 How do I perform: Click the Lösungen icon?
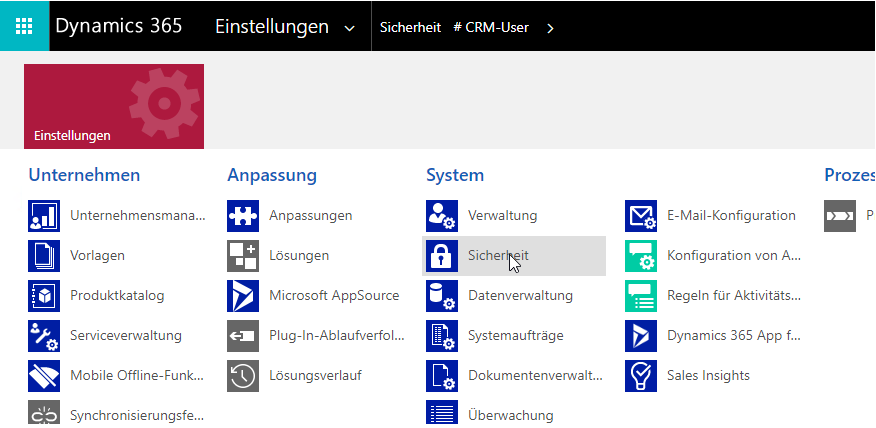click(243, 256)
